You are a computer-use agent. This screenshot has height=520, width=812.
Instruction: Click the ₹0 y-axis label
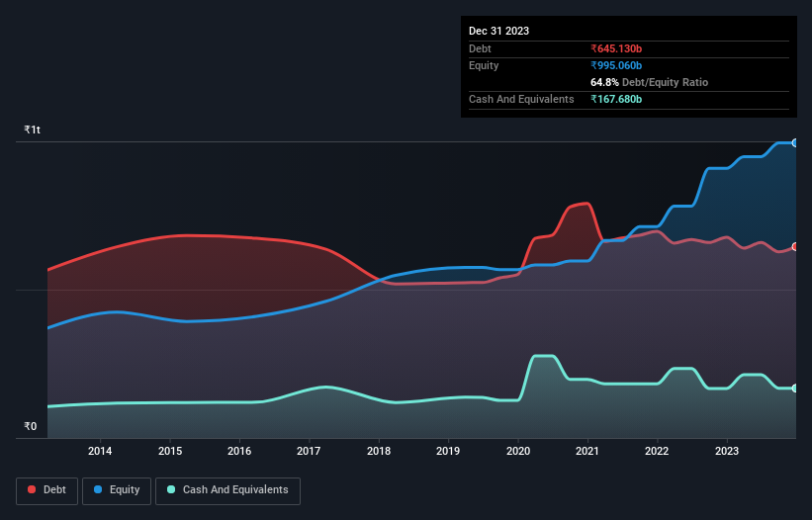(31, 426)
